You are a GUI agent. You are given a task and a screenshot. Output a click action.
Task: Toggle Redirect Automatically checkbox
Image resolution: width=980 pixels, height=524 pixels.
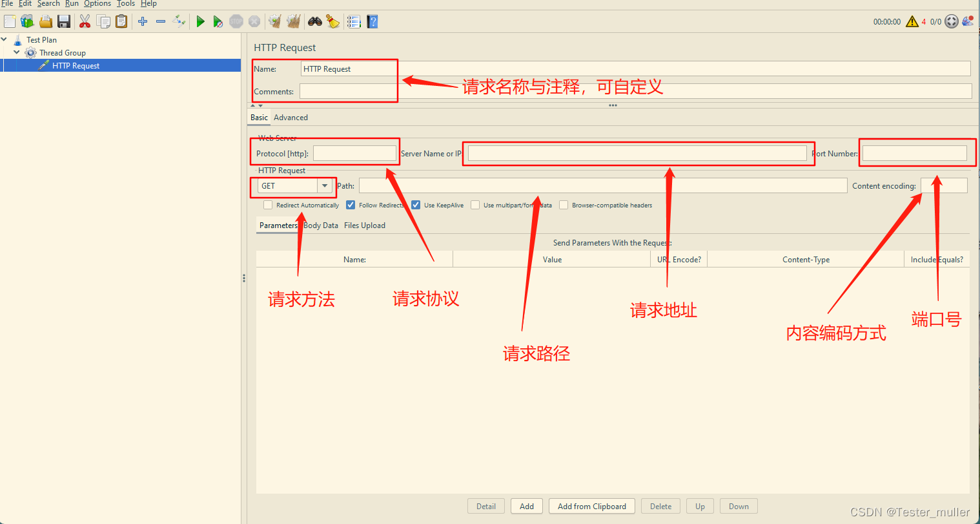click(x=268, y=205)
